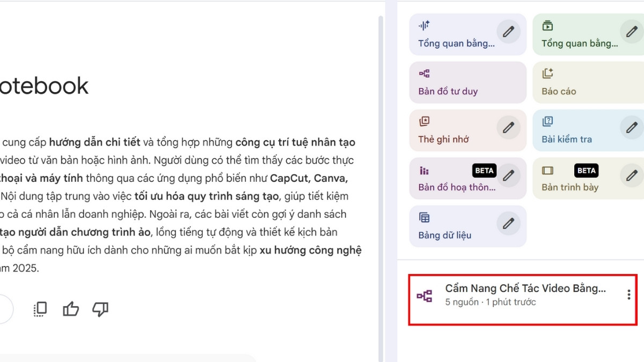This screenshot has height=362, width=644.
Task: Open the three-dot menu on Cẩm Nang item
Action: tap(628, 294)
